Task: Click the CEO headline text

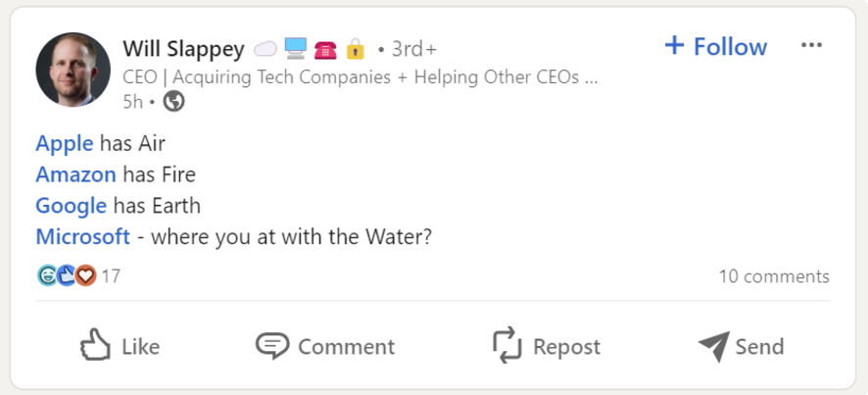Action: pyautogui.click(x=360, y=76)
